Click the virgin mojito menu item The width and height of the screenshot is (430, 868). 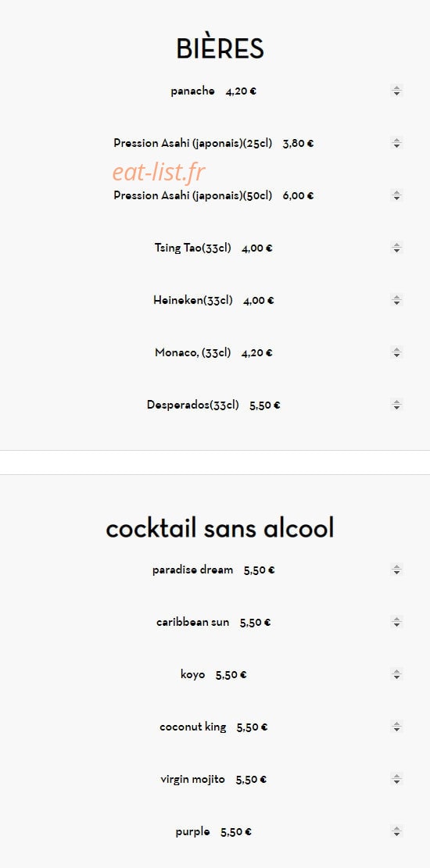click(x=213, y=780)
